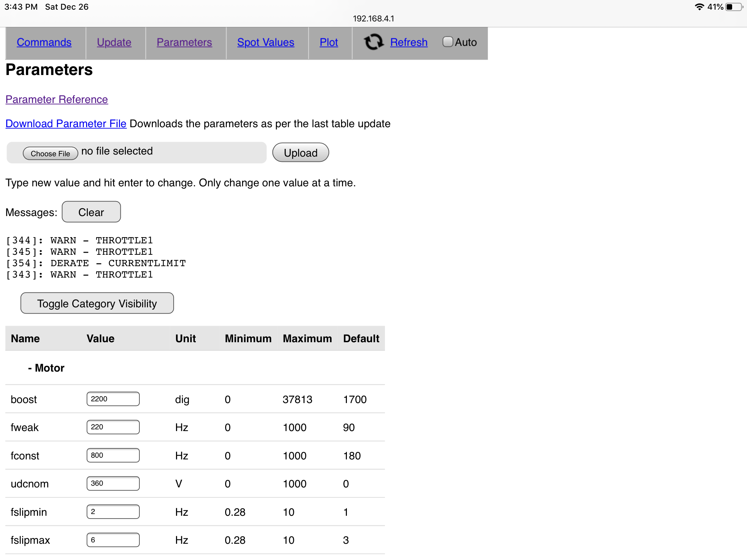Clear the messages log
Screen dimensions: 747x560
click(x=91, y=212)
